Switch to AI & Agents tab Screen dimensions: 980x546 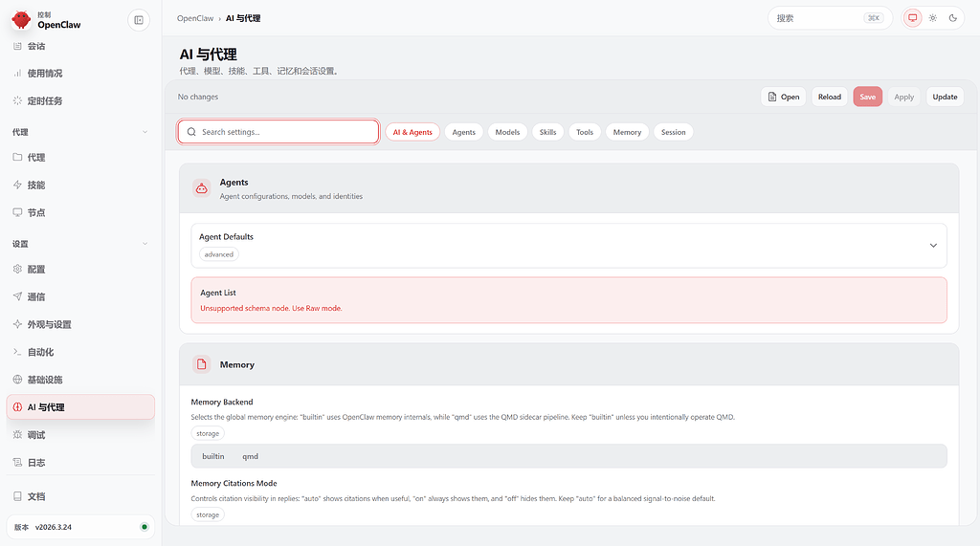coord(412,132)
